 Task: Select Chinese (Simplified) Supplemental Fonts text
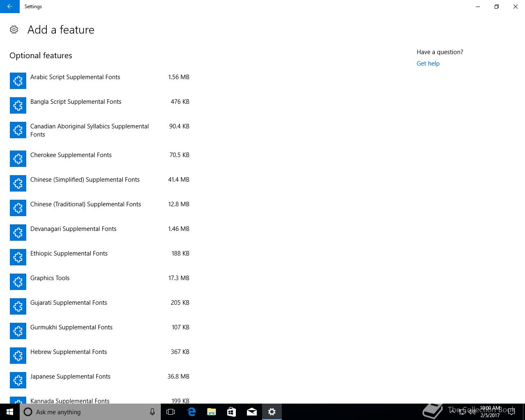coord(85,180)
